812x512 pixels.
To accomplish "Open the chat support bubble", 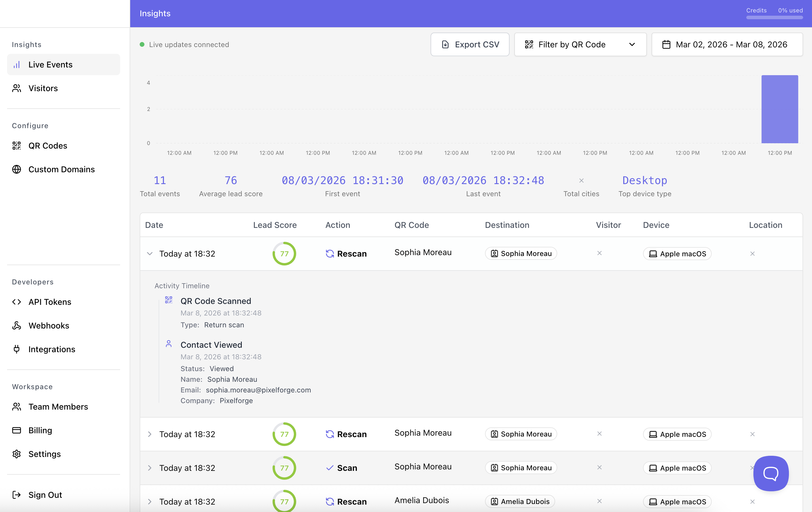I will coord(771,474).
